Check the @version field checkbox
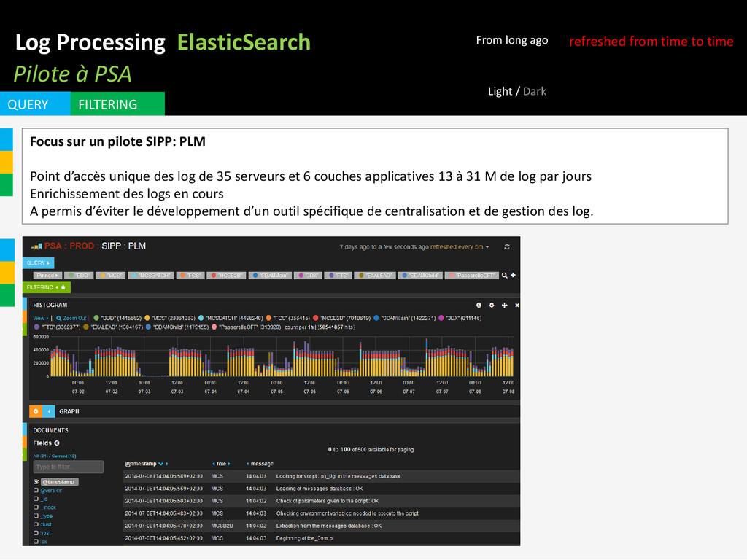Screen dimensions: 747x560 [x=36, y=490]
